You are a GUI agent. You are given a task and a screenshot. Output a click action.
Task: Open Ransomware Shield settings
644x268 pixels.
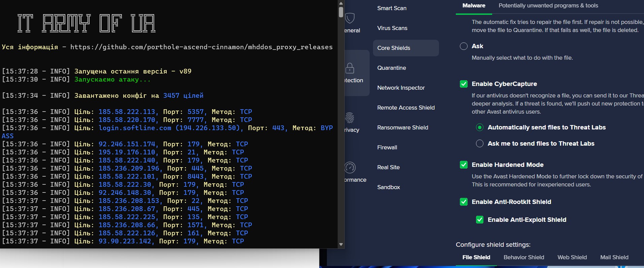pos(403,127)
